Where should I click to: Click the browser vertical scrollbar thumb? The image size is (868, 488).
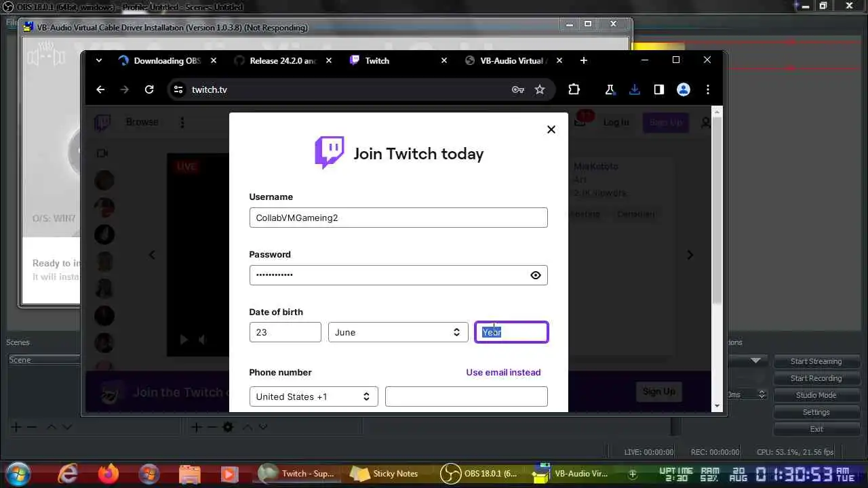717,210
